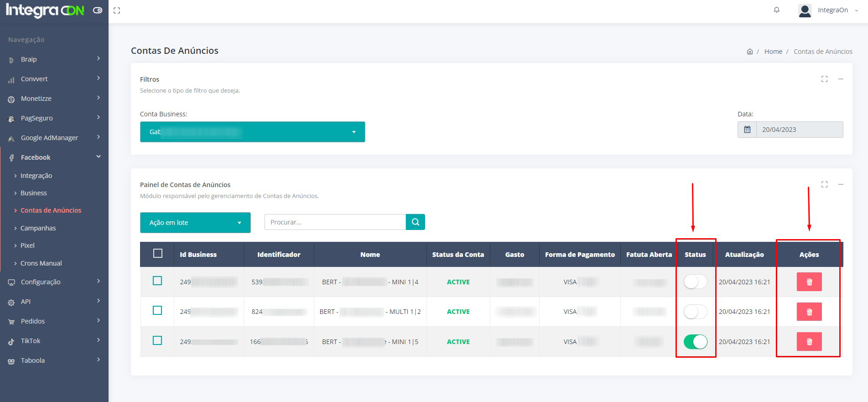Click the Home breadcrumb link
The height and width of the screenshot is (402, 868).
(773, 52)
